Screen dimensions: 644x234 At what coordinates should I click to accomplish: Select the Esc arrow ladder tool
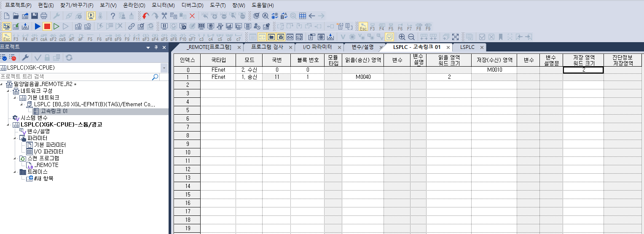tap(7, 37)
